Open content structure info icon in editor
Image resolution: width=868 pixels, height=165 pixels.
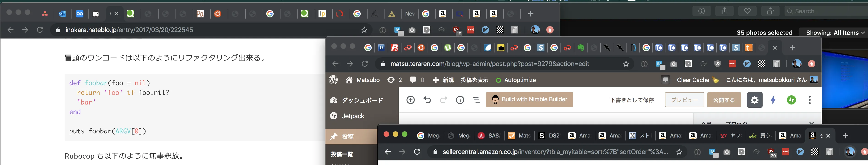[x=460, y=100]
